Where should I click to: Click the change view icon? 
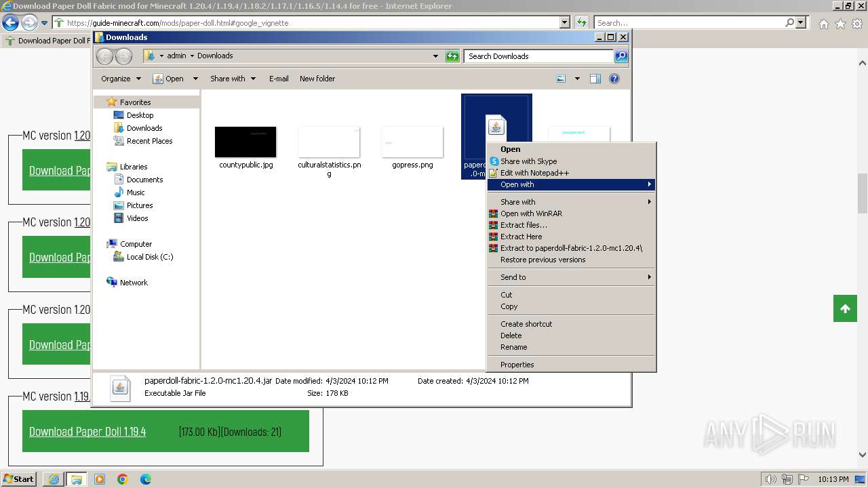(561, 79)
